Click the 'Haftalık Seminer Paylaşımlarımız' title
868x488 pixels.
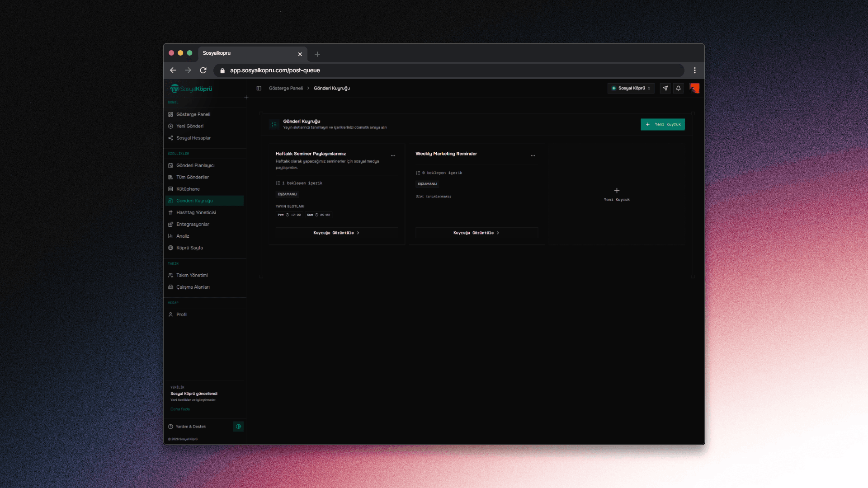click(x=311, y=154)
